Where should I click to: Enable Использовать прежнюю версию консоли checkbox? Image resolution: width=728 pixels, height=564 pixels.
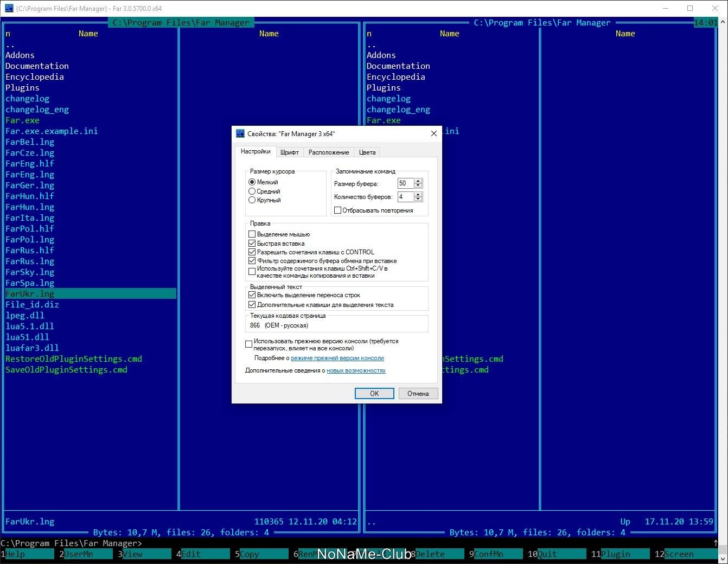coord(248,344)
